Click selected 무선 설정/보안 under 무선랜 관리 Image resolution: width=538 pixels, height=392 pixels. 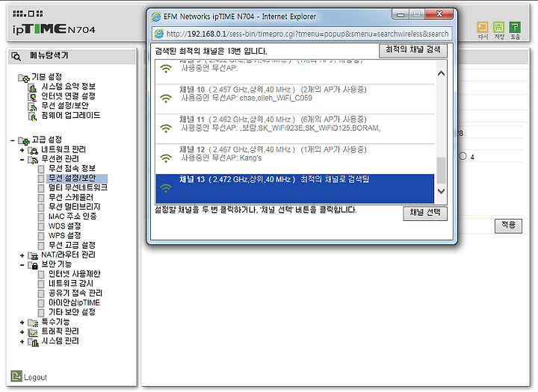pyautogui.click(x=76, y=178)
